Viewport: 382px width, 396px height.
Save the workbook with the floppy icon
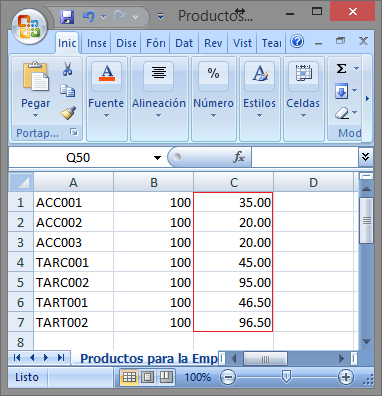tap(67, 17)
